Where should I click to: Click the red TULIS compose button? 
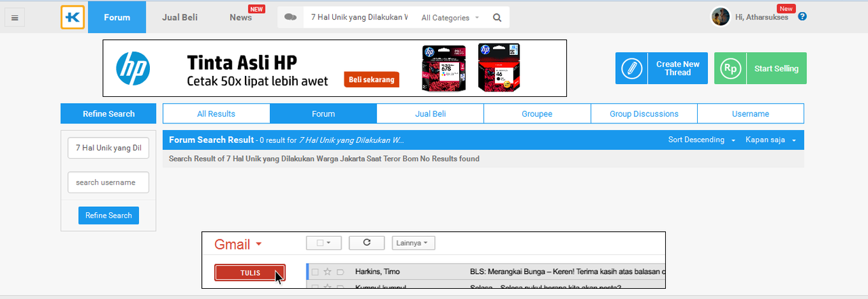250,272
